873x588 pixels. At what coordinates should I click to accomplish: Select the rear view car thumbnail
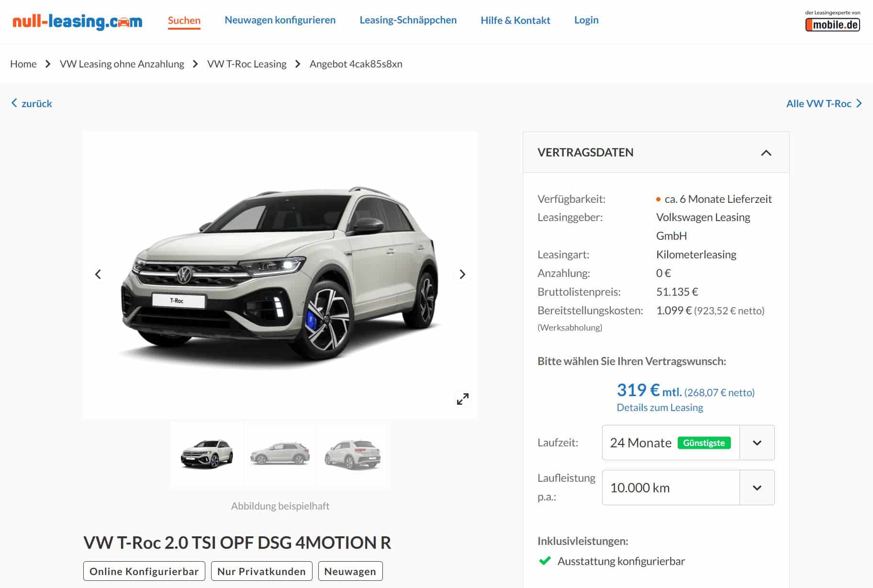click(353, 454)
